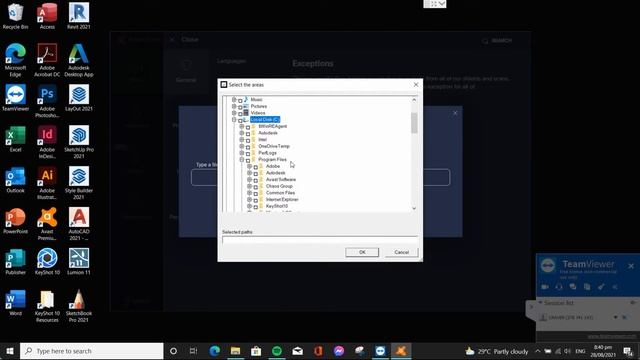This screenshot has height=360, width=640.
Task: Open the Windows Start menu
Action: pyautogui.click(x=10, y=351)
